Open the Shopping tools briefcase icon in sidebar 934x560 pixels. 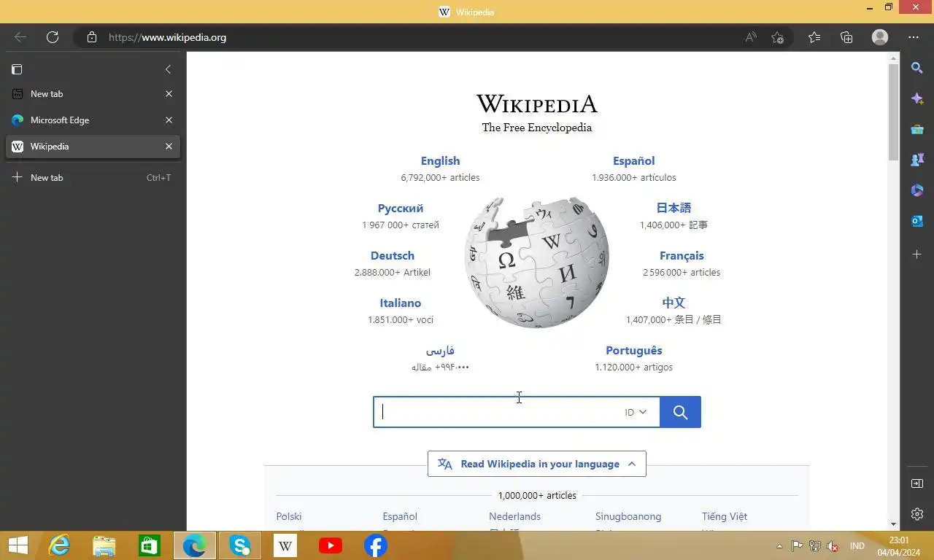(917, 129)
